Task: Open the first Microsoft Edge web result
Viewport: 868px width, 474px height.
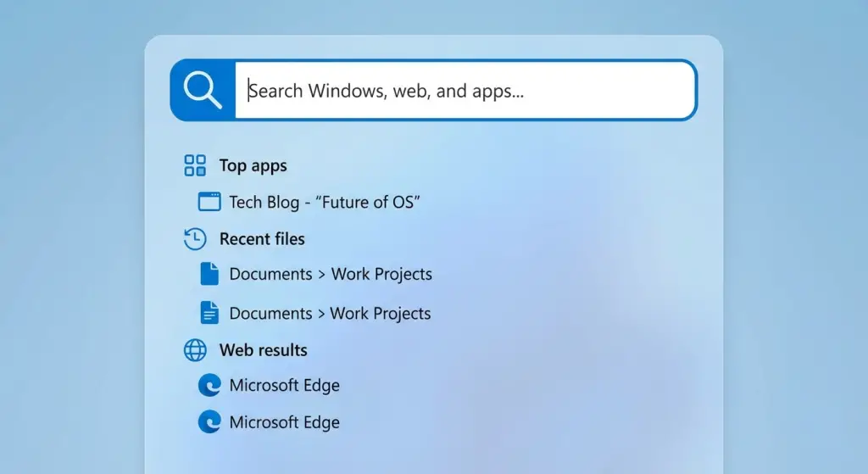Action: 284,385
